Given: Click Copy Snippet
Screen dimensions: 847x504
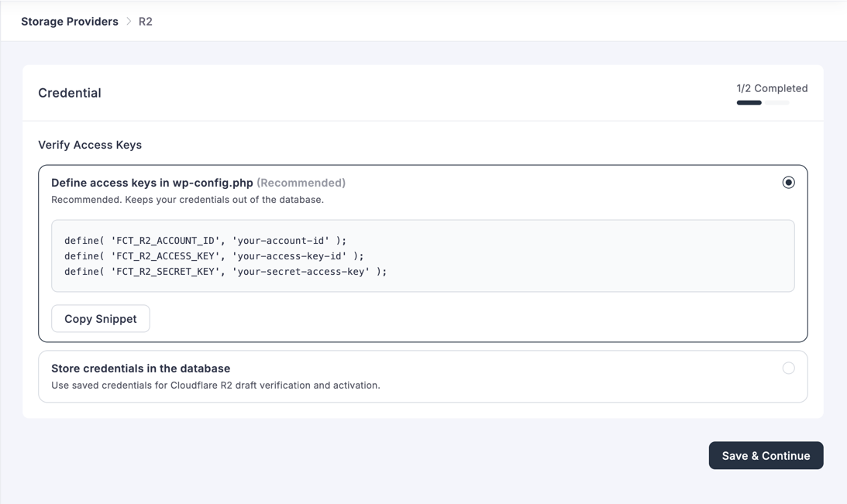Looking at the screenshot, I should point(100,318).
